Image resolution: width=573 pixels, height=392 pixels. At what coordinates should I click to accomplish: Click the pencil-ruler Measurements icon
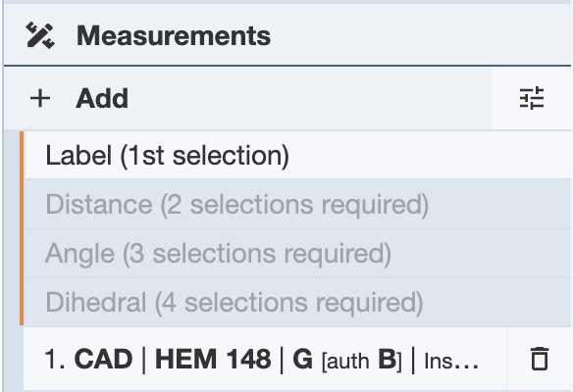pyautogui.click(x=40, y=35)
